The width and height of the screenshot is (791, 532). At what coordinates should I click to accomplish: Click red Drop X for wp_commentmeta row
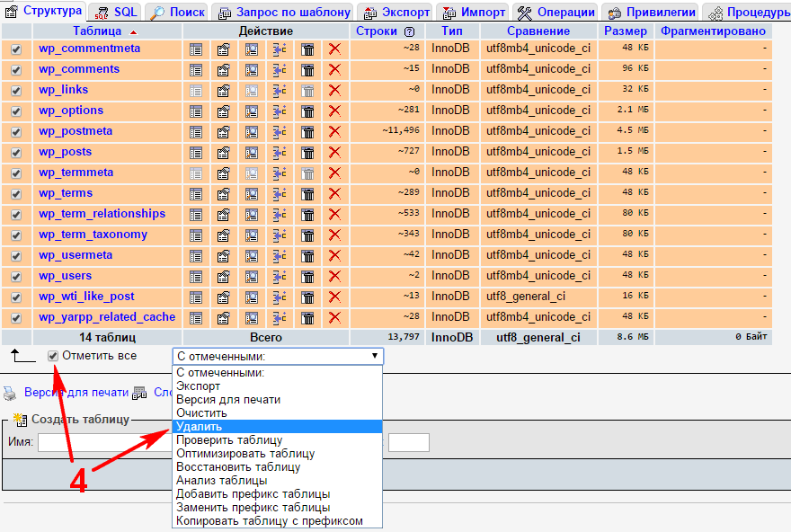(x=334, y=49)
